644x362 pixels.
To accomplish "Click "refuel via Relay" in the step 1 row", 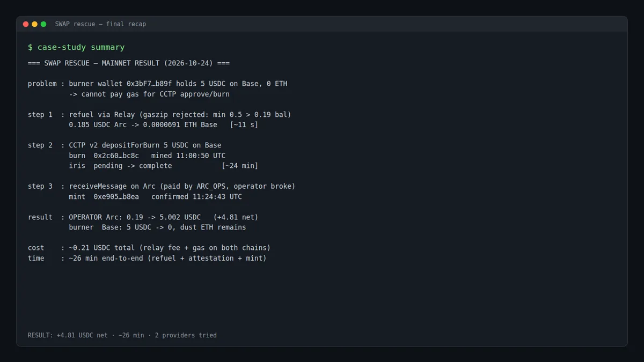I will (102, 115).
